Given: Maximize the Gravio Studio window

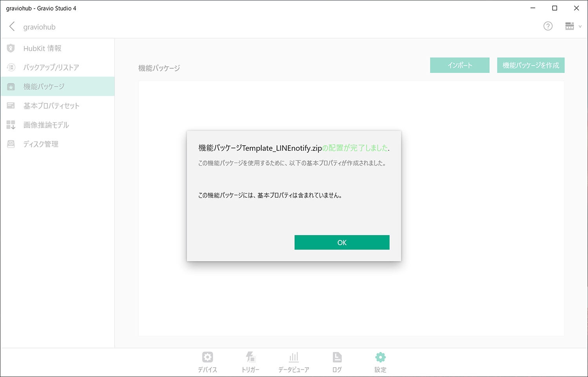Looking at the screenshot, I should (x=555, y=8).
